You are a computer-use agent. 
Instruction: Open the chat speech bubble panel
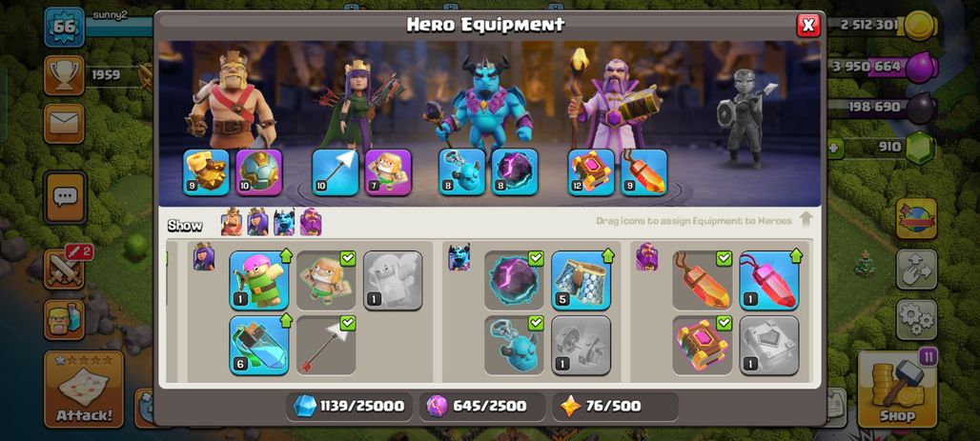click(65, 197)
